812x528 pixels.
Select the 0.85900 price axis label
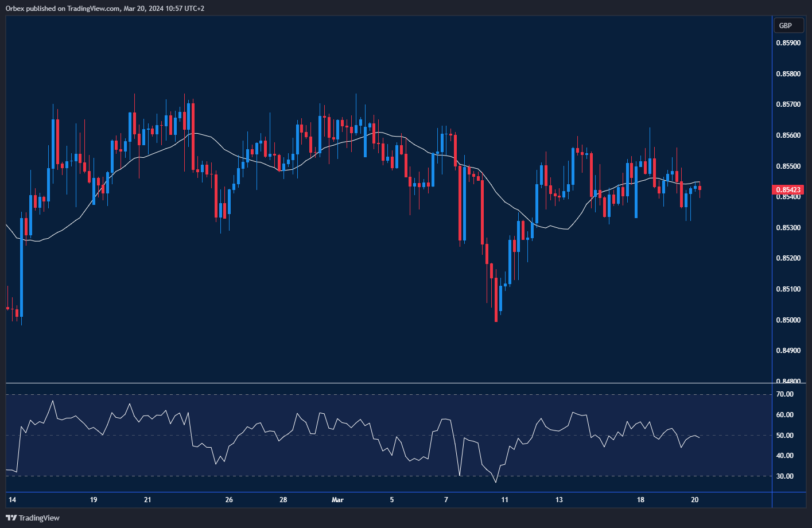[788, 43]
